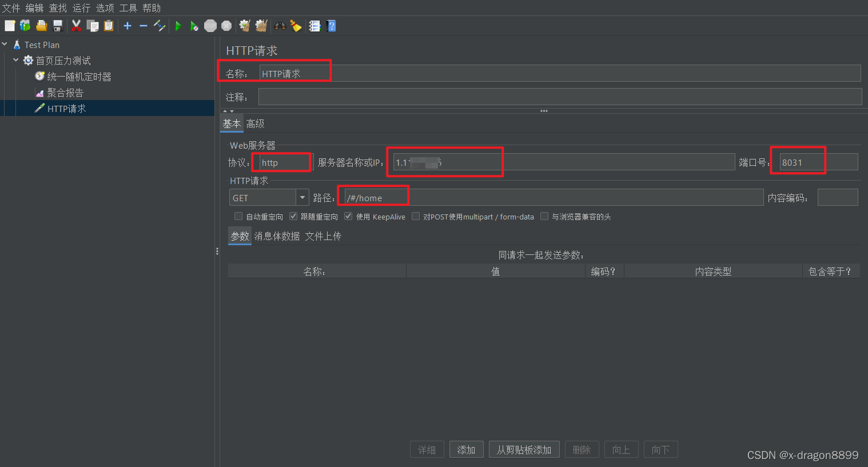Select 统一随机定时器 timer in tree
This screenshot has width=868, height=467.
(79, 77)
